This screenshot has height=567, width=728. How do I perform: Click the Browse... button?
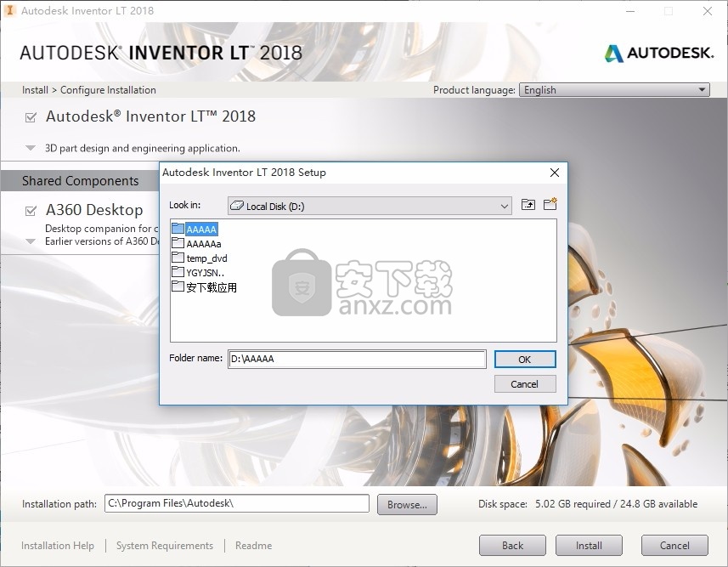(x=407, y=505)
